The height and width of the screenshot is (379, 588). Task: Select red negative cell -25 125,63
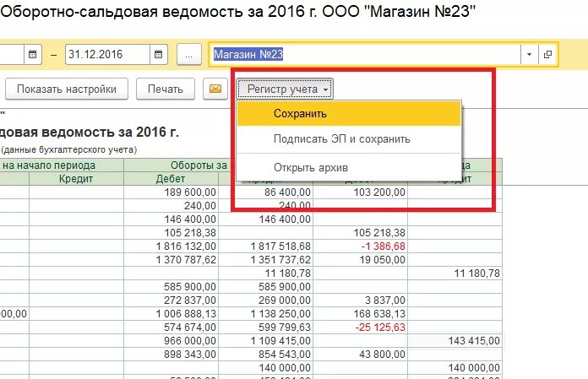[361, 327]
